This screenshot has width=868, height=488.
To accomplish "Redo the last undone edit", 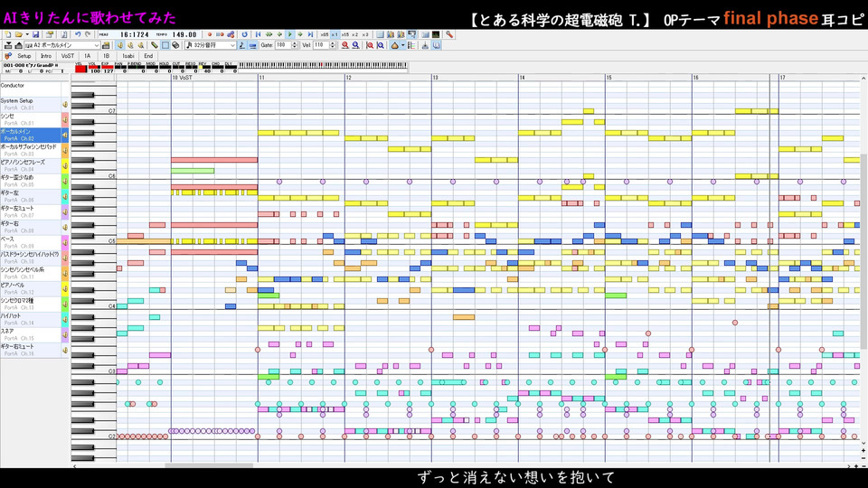I will point(88,34).
